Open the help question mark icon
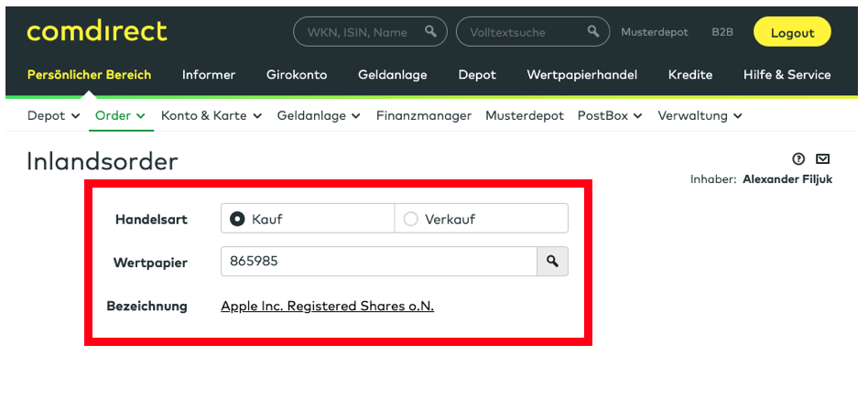The image size is (868, 399). point(797,159)
